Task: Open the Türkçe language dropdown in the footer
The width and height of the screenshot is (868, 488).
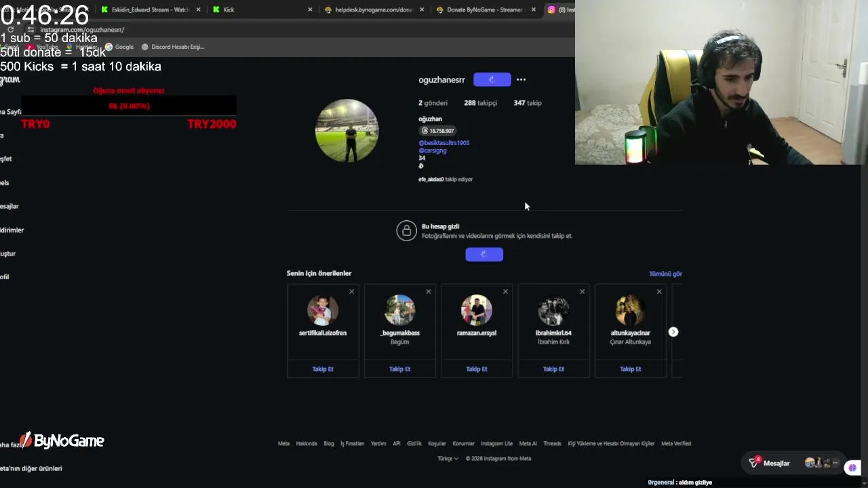Action: pos(448,458)
